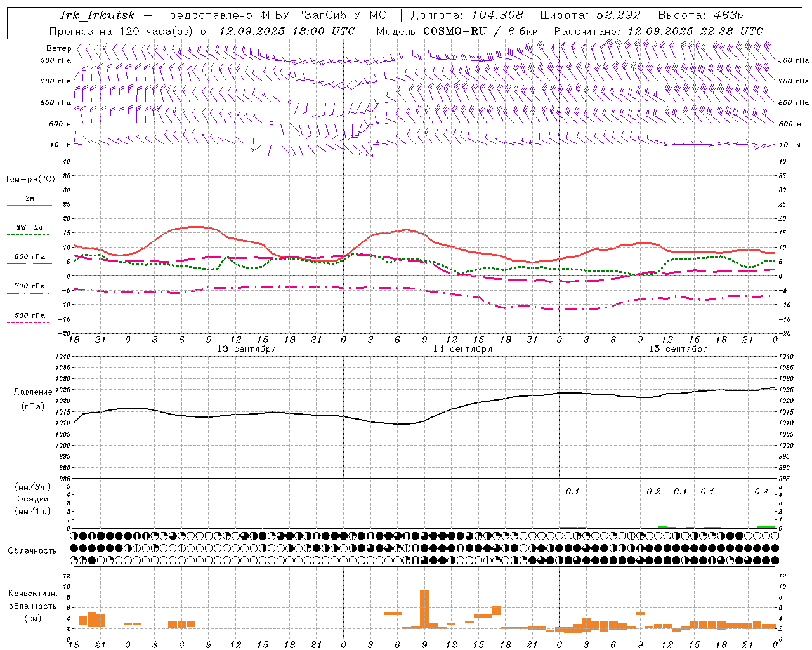Click the Широта: 52.292 value
The width and height of the screenshot is (812, 650).
(x=591, y=15)
